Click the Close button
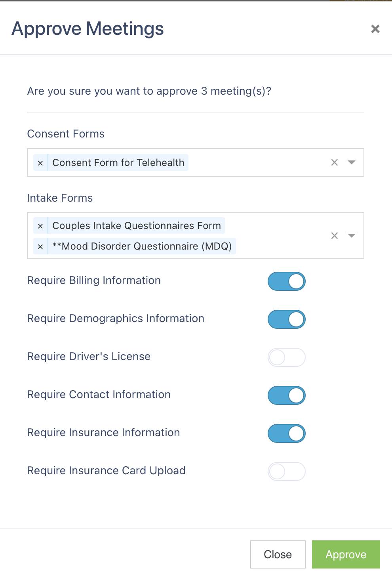 [278, 555]
